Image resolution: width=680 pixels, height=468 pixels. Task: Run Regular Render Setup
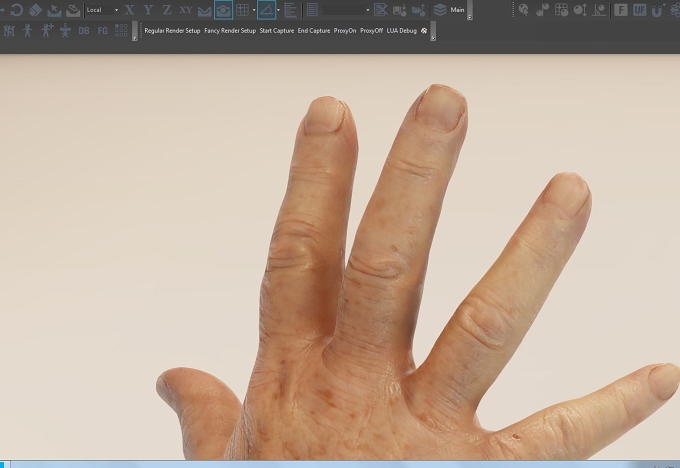(x=172, y=31)
